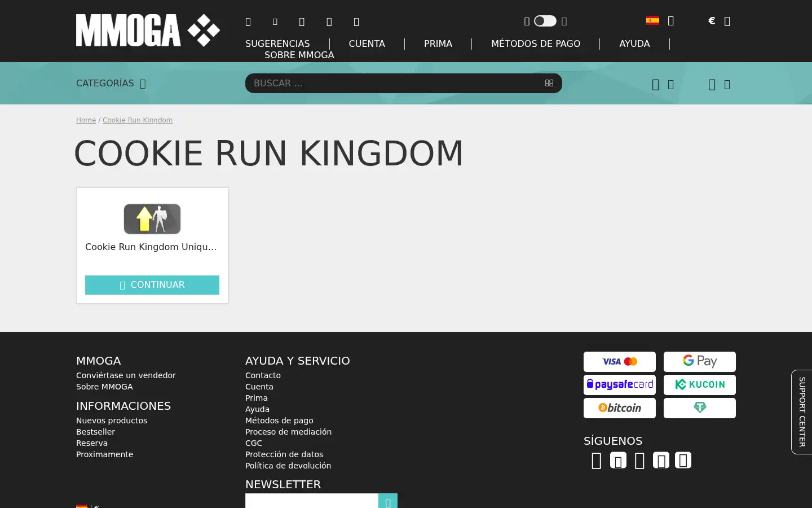Submit the newsletter signup button
Image resolution: width=812 pixels, height=508 pixels.
click(388, 501)
